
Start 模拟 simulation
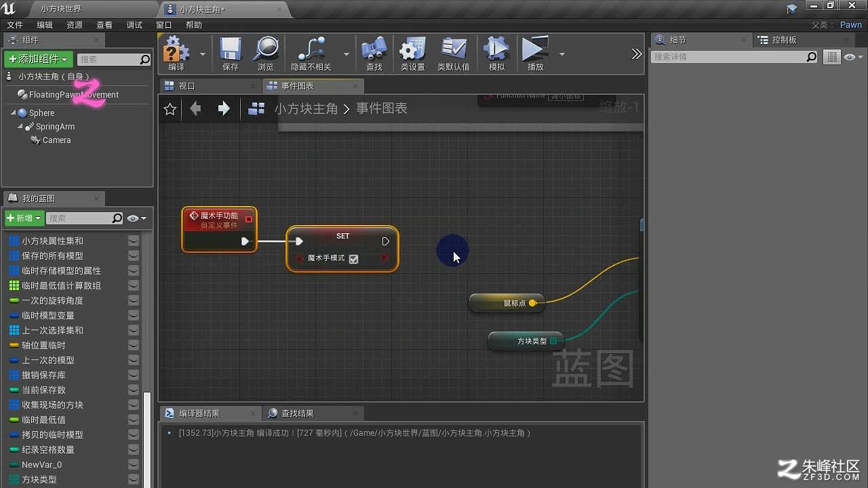click(497, 54)
